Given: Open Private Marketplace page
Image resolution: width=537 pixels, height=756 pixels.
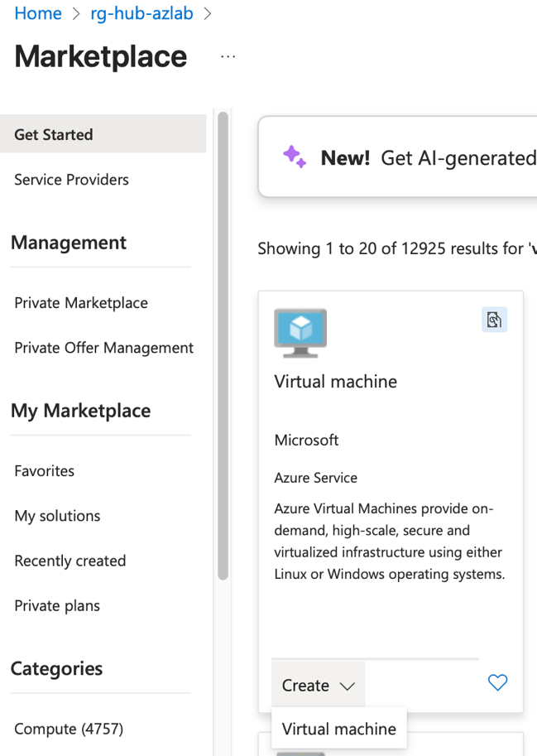Looking at the screenshot, I should pos(81,303).
